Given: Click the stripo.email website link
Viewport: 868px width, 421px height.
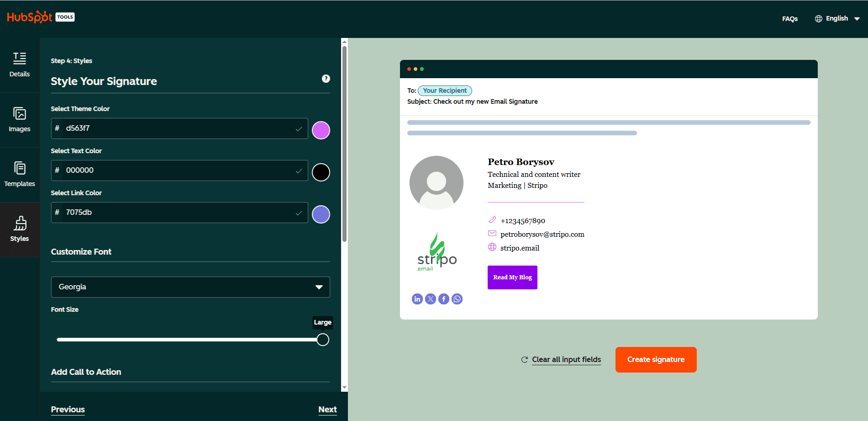Looking at the screenshot, I should tap(520, 248).
